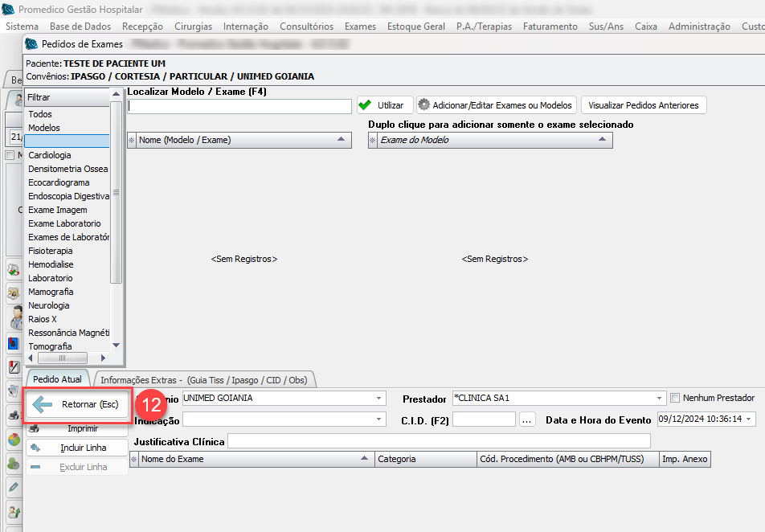
Task: Open the Faturamento menu
Action: pos(550,27)
